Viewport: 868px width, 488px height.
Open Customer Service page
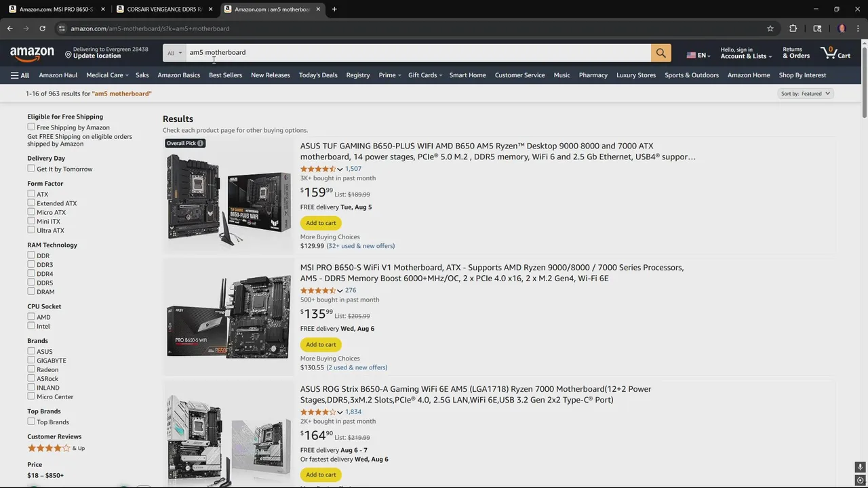pyautogui.click(x=519, y=75)
